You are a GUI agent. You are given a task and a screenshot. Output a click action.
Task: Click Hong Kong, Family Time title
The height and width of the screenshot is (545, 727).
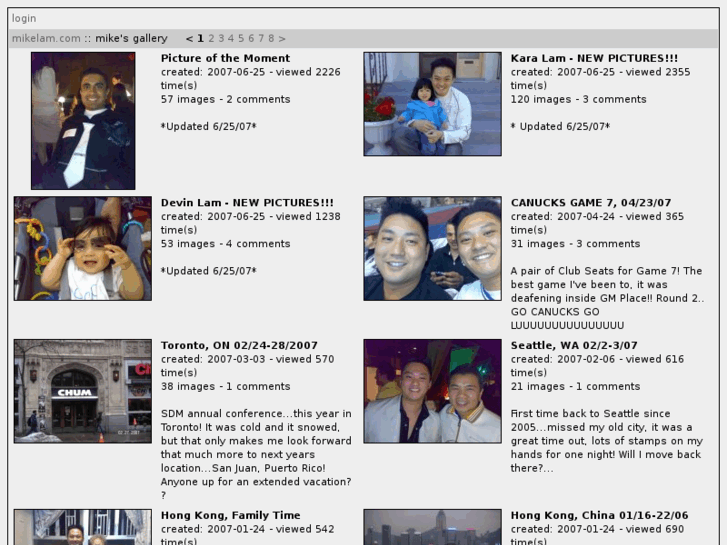coord(230,515)
